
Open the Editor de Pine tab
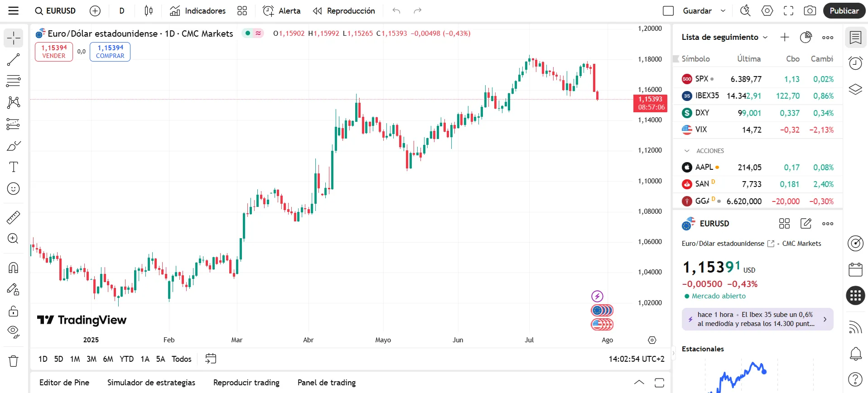(64, 383)
